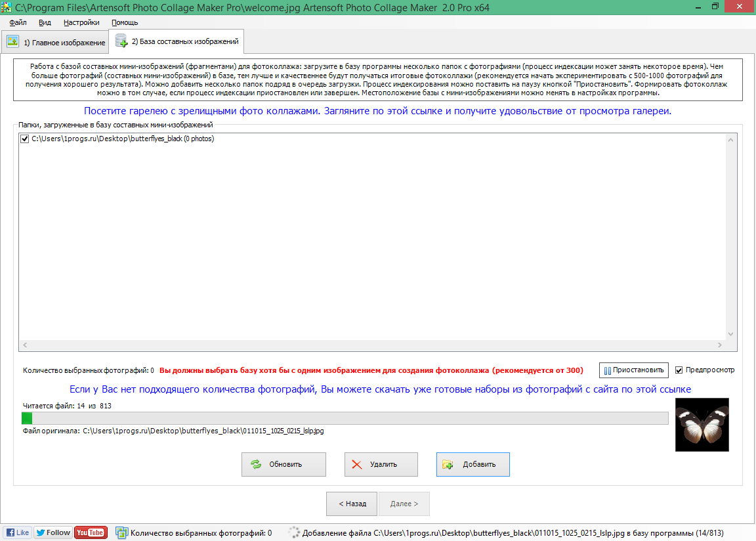Screen dimensions: 756x541
Task: Click the butterfly preview thumbnail
Action: (702, 425)
